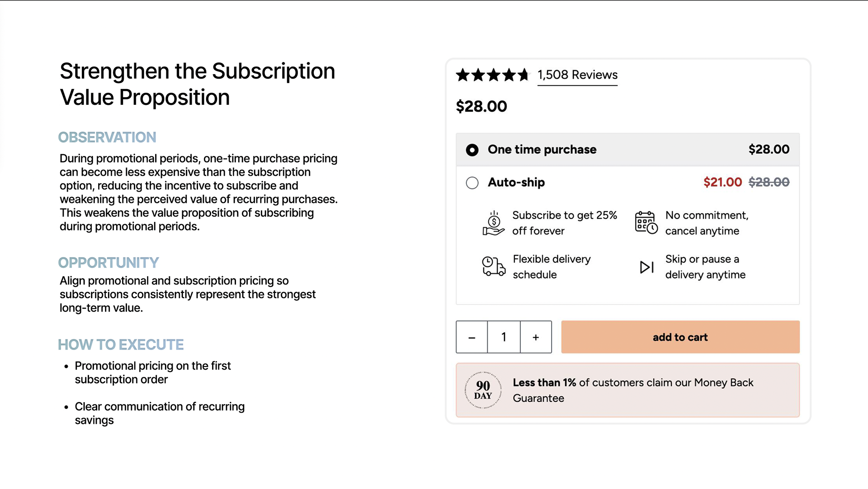868x489 pixels.
Task: Increase quantity with the plus button
Action: tap(536, 337)
